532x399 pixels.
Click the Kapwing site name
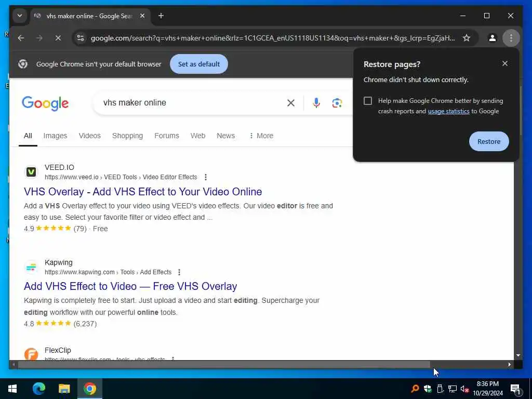coord(59,262)
